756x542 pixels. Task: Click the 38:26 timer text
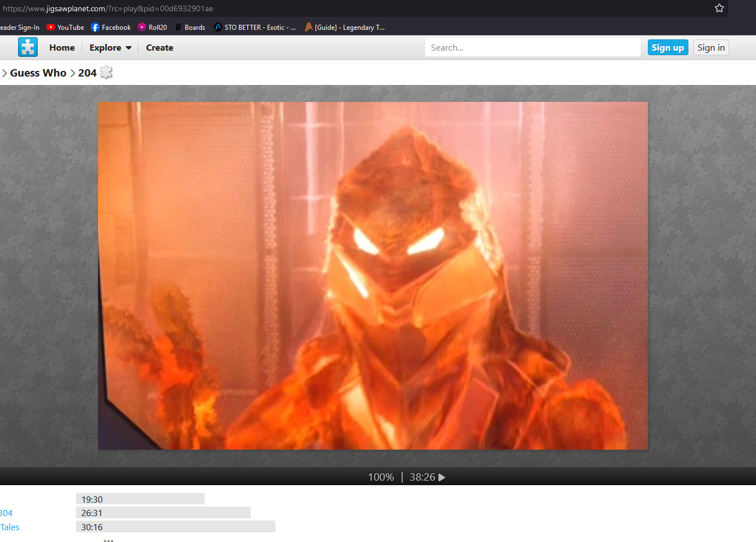(x=423, y=477)
